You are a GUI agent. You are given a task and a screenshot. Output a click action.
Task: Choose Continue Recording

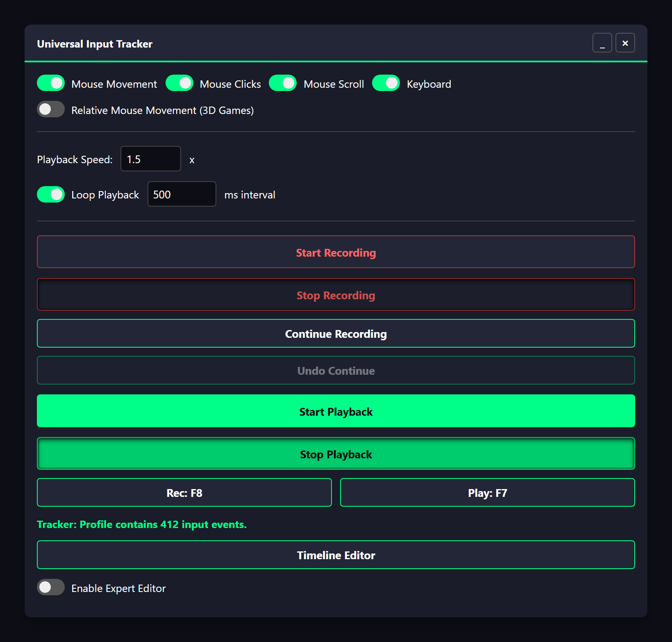pos(336,333)
